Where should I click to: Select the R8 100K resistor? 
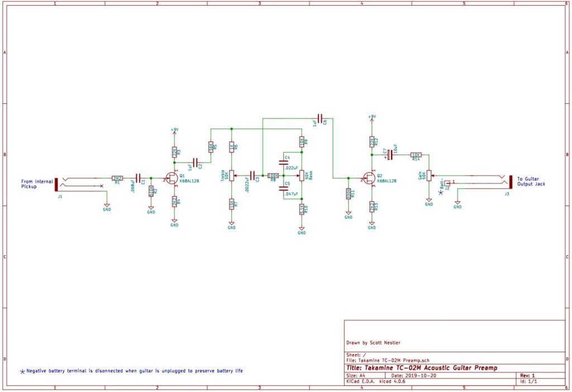tap(273, 175)
